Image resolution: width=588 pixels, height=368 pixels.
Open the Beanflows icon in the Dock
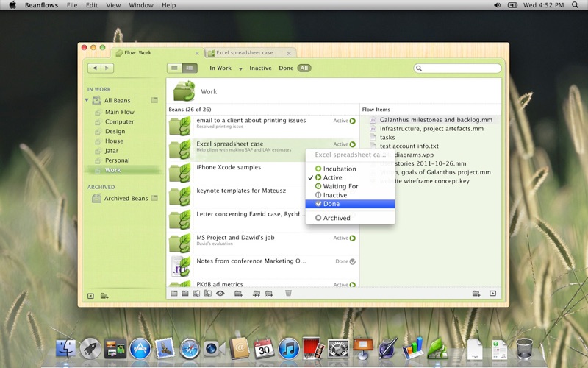[437, 348]
